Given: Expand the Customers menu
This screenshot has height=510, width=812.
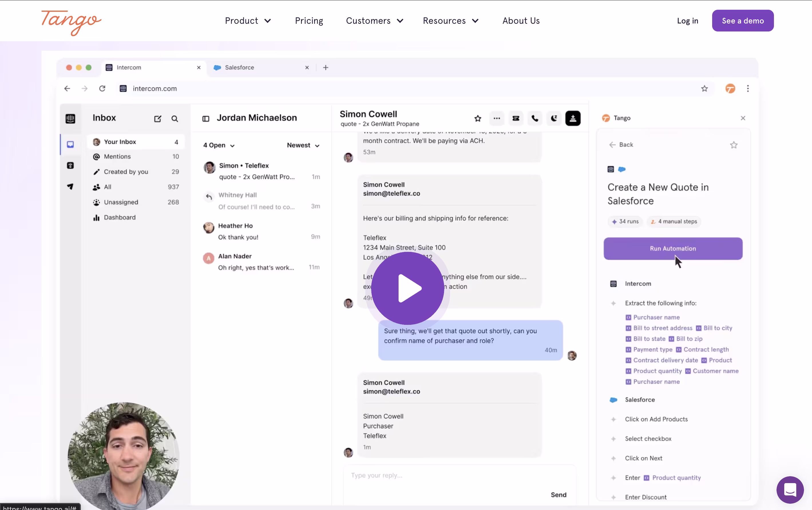Looking at the screenshot, I should tap(374, 21).
